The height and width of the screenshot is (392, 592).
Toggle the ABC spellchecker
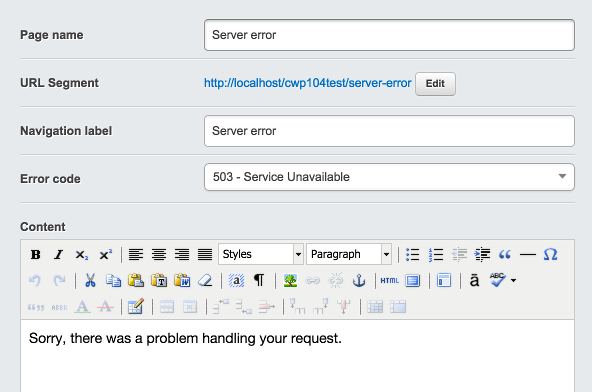498,280
